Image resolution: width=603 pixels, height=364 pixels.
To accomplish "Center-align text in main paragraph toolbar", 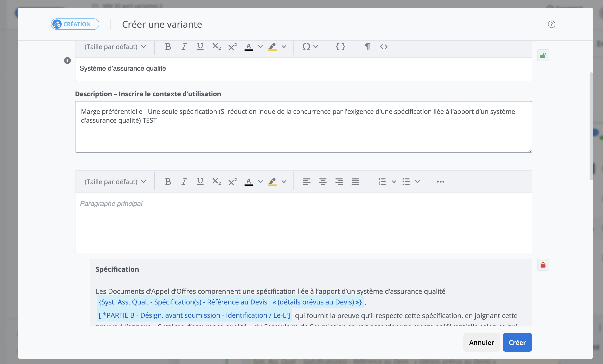I will click(323, 182).
